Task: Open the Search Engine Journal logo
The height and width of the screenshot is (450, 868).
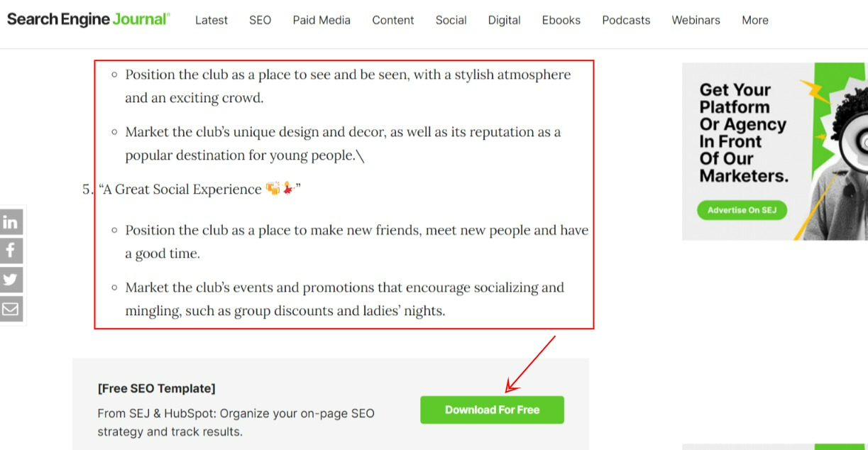Action: tap(89, 20)
